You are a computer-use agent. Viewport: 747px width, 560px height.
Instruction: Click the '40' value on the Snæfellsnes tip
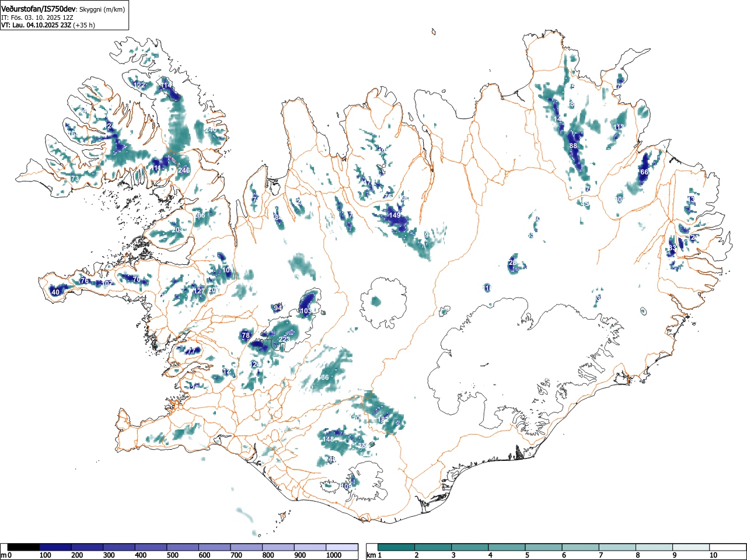(55, 292)
